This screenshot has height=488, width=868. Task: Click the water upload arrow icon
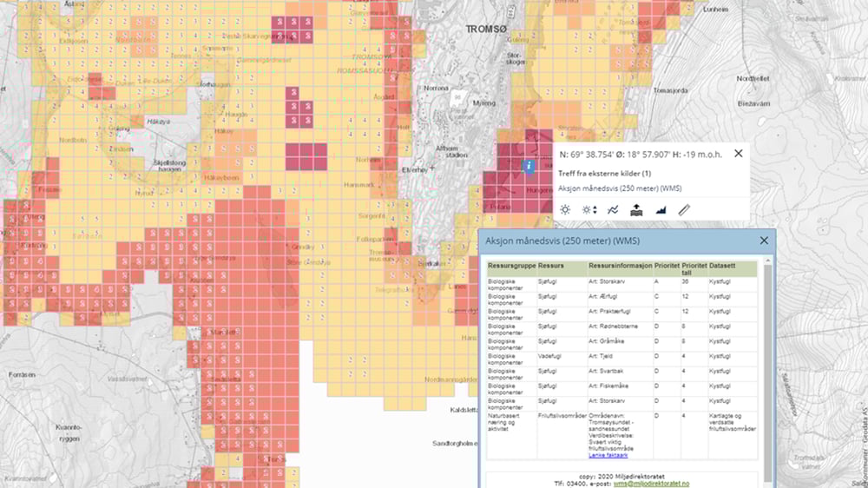pos(636,209)
